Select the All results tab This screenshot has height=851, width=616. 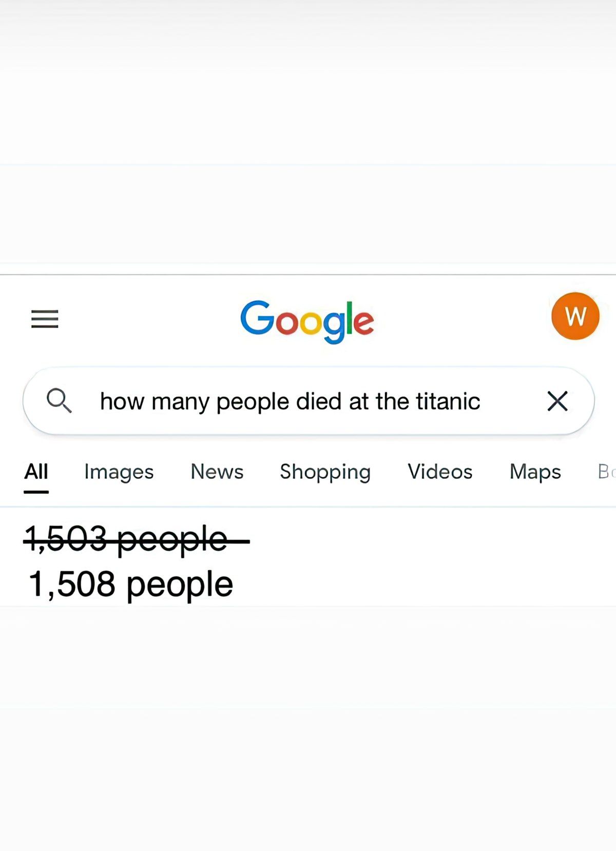(x=36, y=472)
